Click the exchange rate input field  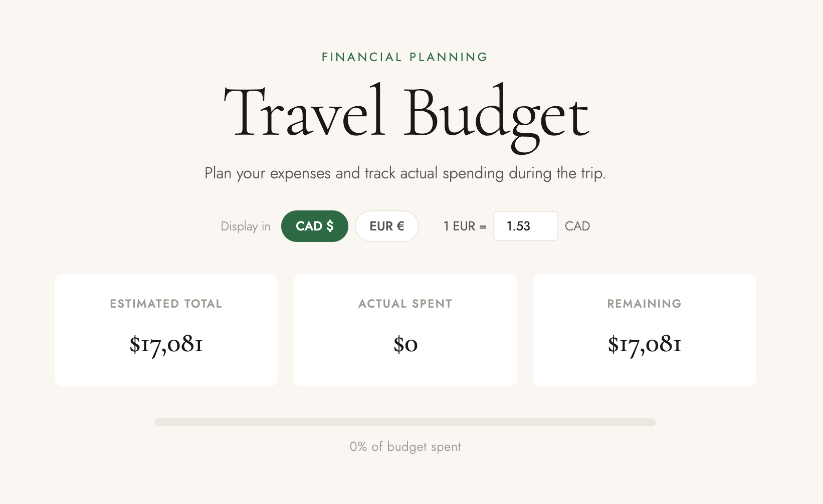point(525,226)
